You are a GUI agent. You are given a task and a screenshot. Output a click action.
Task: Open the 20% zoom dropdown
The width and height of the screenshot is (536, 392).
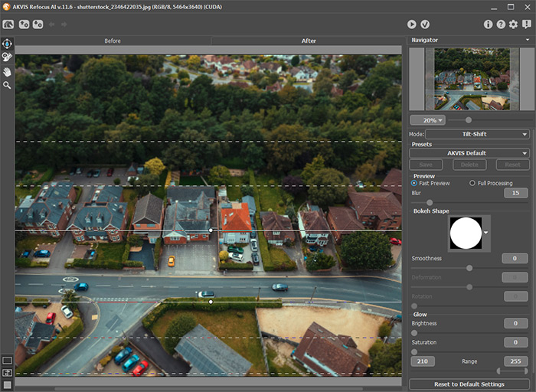pos(427,120)
